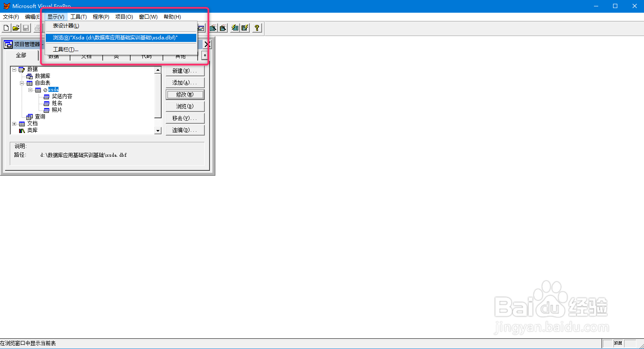The width and height of the screenshot is (644, 349).
Task: Collapse the 数据 tree node
Action: (14, 69)
